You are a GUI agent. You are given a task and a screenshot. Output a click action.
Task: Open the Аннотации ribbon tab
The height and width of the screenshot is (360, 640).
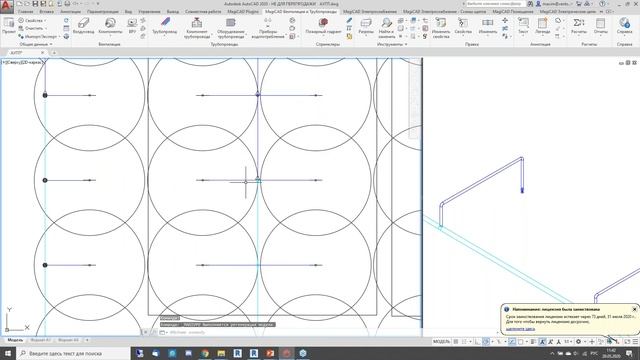[x=71, y=12]
